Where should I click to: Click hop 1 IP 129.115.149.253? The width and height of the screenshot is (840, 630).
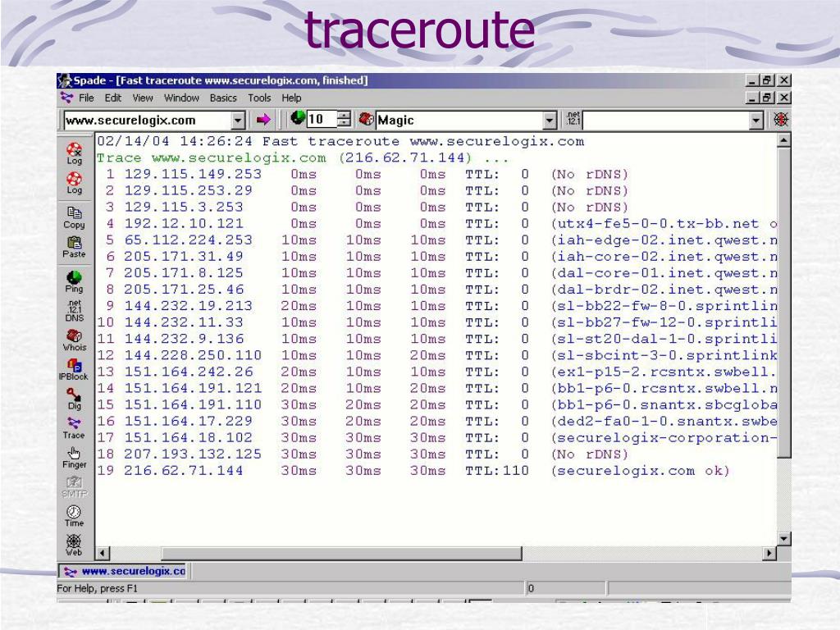pyautogui.click(x=193, y=174)
